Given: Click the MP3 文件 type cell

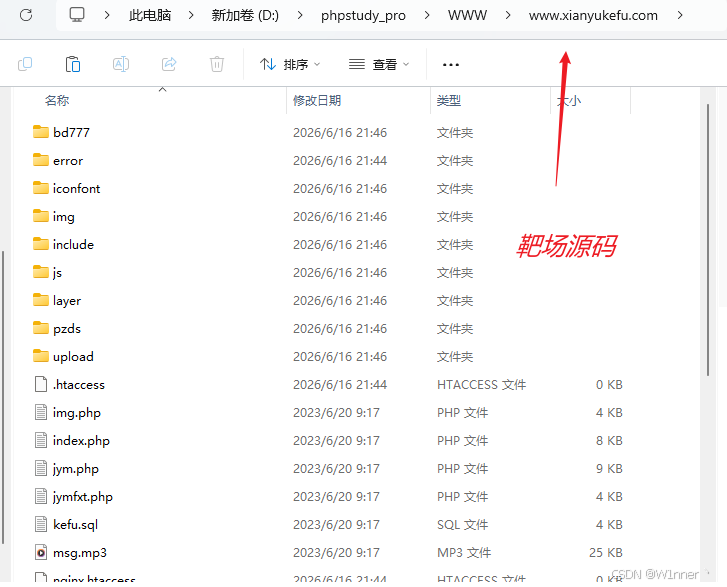Looking at the screenshot, I should 464,553.
